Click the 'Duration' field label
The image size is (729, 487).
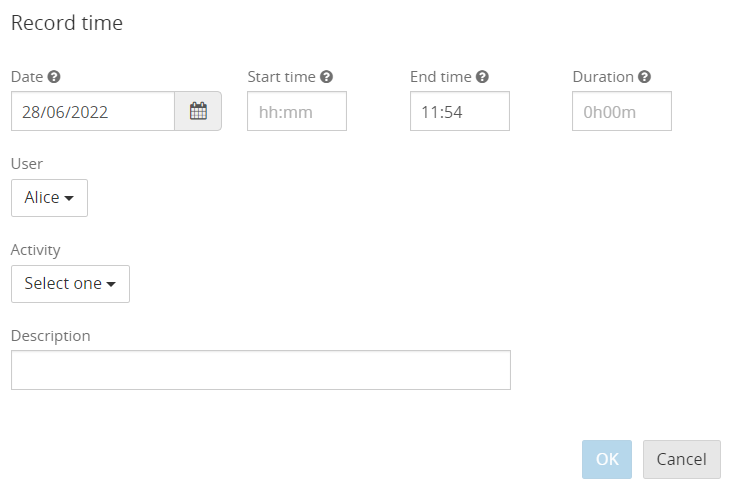[603, 77]
